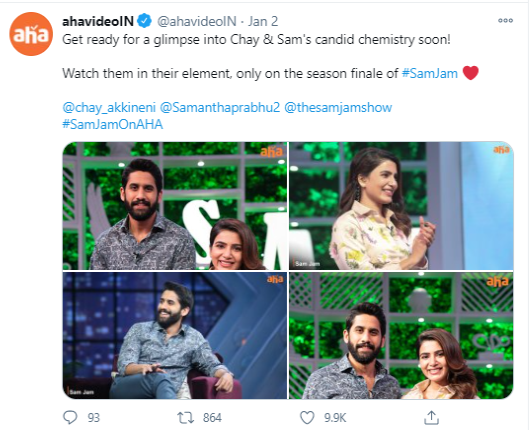Click the retweet arrows icon

[186, 418]
